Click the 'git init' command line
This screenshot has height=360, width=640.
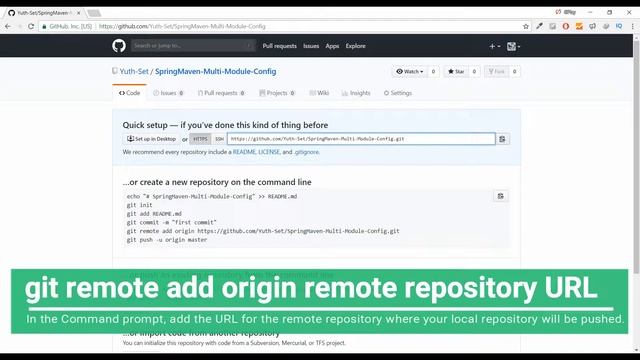pyautogui.click(x=140, y=205)
